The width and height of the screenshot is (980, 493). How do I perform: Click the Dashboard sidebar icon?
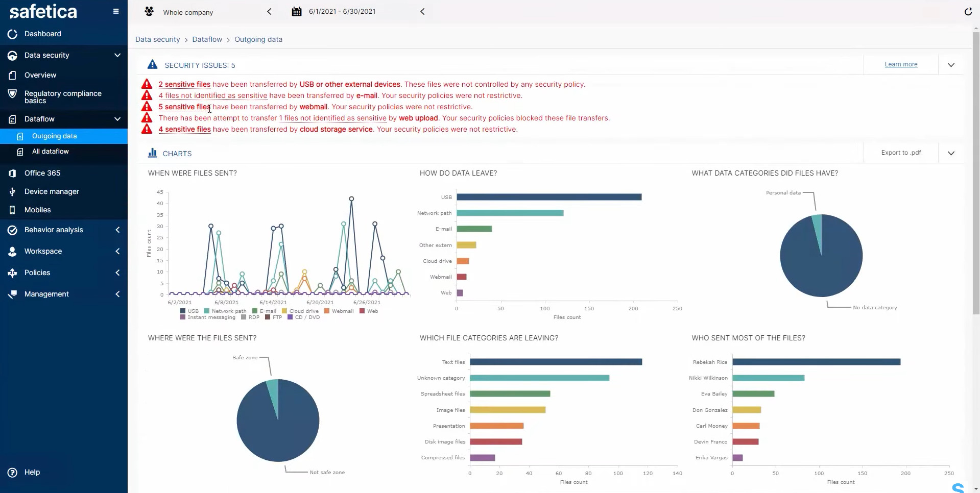point(12,34)
